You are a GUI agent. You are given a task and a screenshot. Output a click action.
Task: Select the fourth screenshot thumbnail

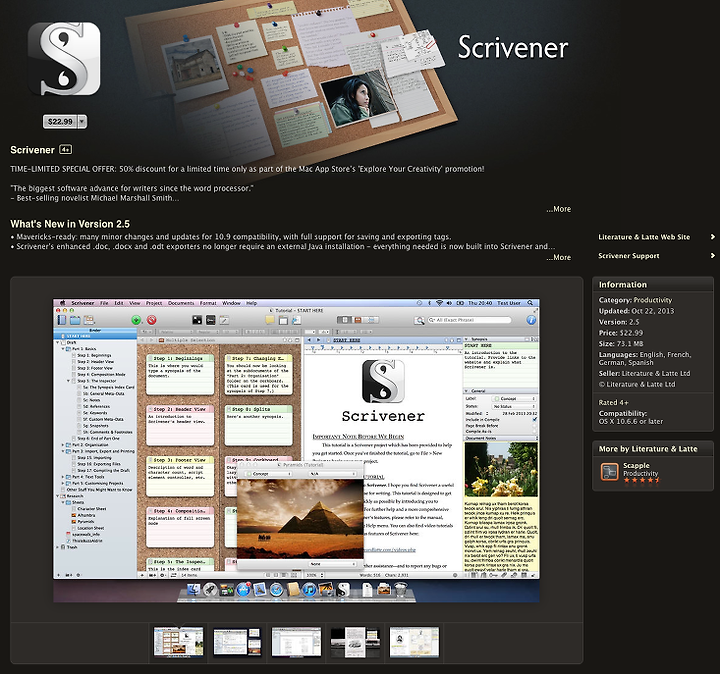(355, 642)
